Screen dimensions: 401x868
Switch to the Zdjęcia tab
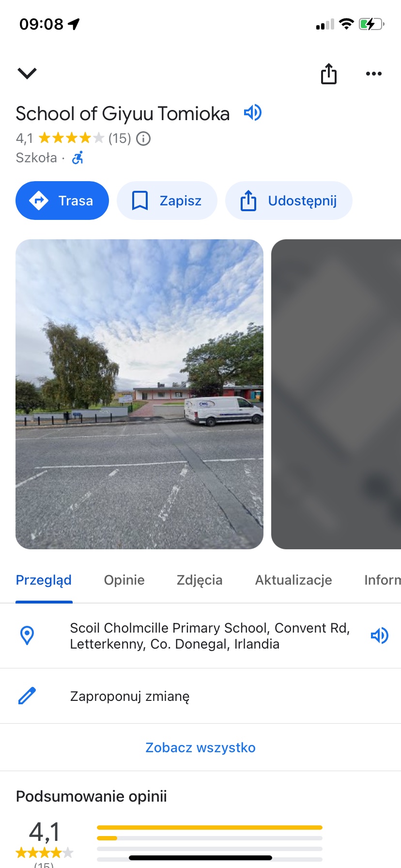pos(200,580)
